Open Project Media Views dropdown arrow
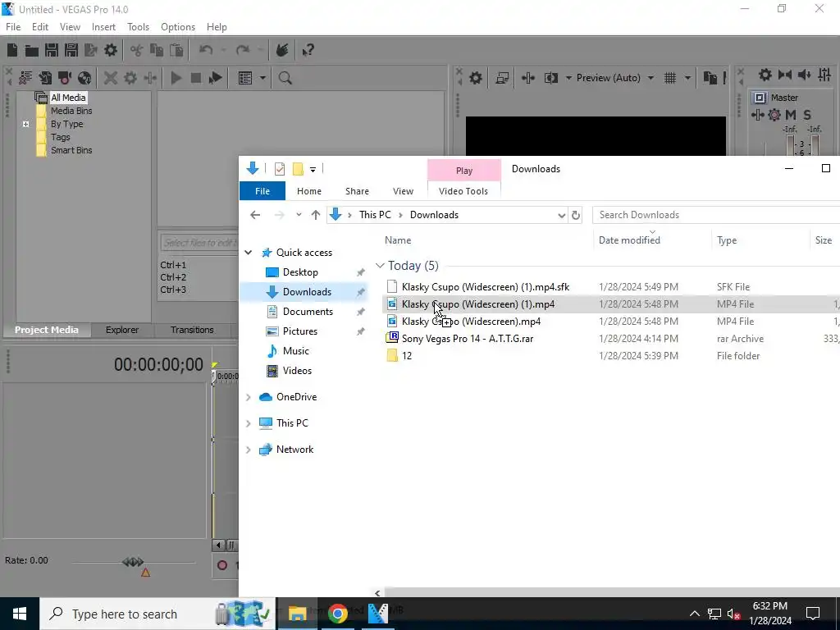This screenshot has height=630, width=840. [262, 78]
